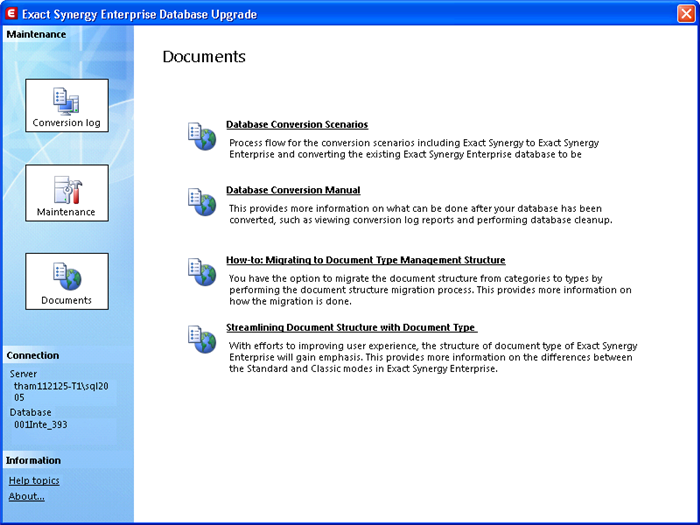Close the Database Upgrade window
Viewport: 700px width, 525px height.
[x=686, y=13]
